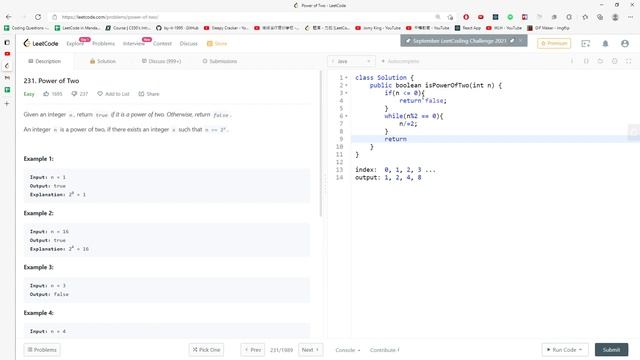This screenshot has height=360, width=640.
Task: Open the Coding Questions bookmark
Action: 26,28
